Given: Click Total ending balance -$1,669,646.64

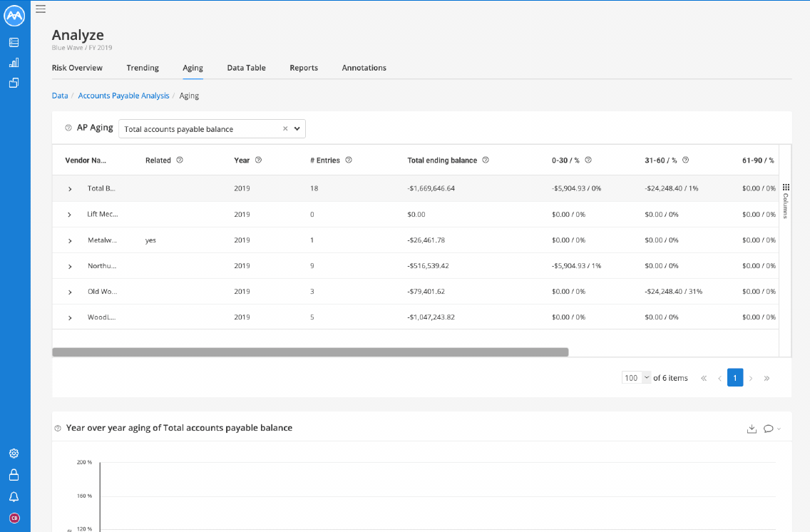Looking at the screenshot, I should point(431,188).
